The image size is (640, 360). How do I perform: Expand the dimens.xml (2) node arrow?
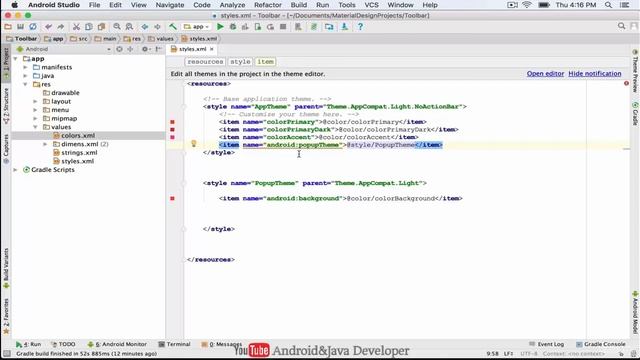pos(45,144)
